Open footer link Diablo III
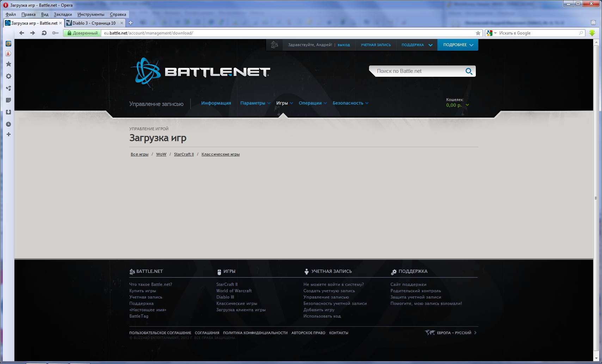The image size is (602, 364). pos(225,297)
